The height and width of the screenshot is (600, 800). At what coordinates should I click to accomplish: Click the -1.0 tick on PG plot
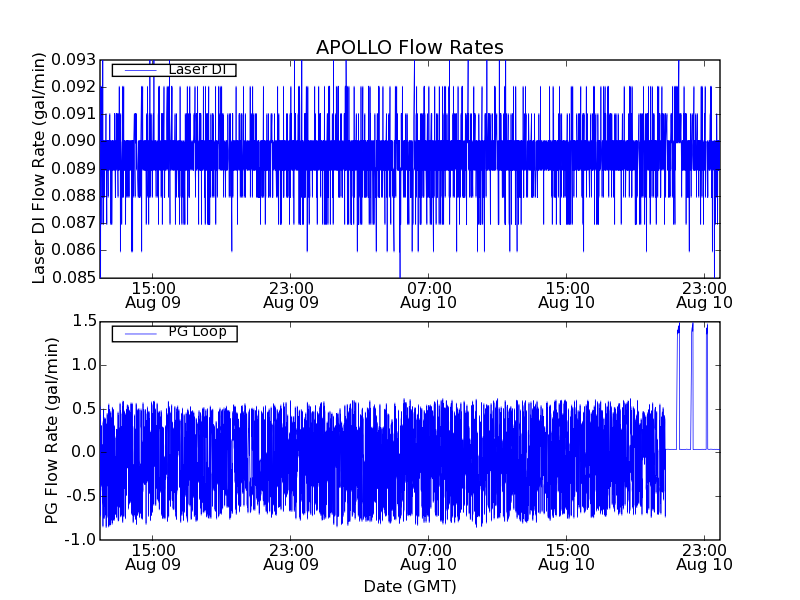82,539
